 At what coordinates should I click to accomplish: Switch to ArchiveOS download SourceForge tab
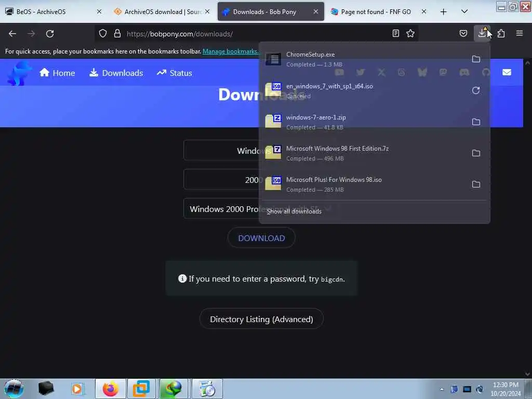click(x=162, y=11)
